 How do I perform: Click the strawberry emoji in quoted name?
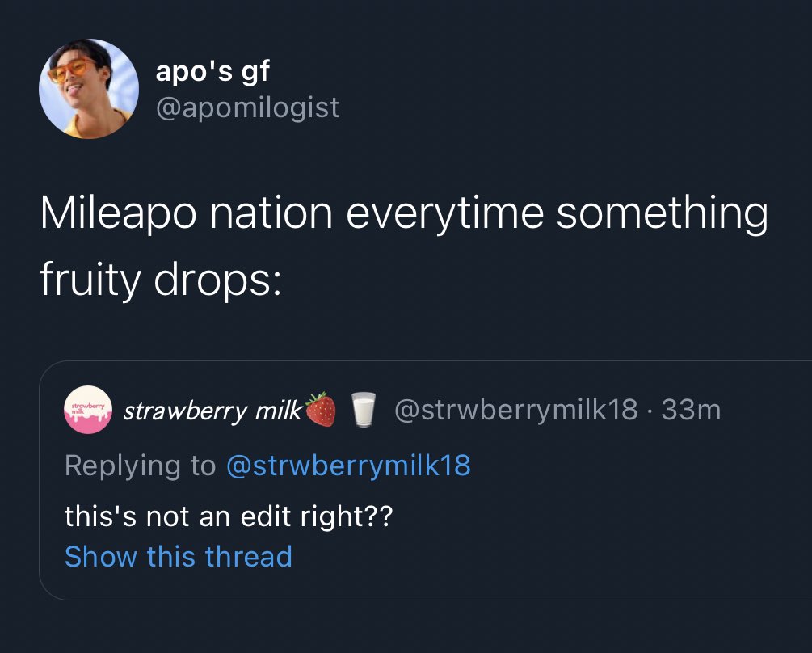[x=321, y=409]
